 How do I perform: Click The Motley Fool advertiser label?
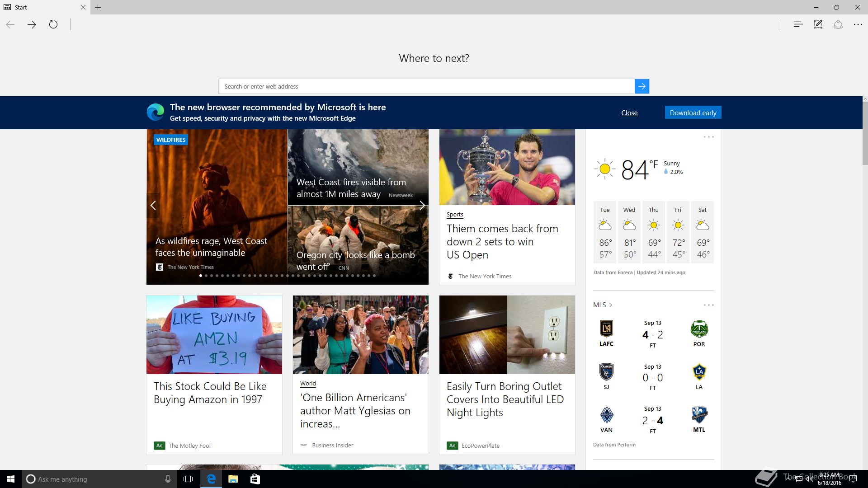(x=189, y=446)
